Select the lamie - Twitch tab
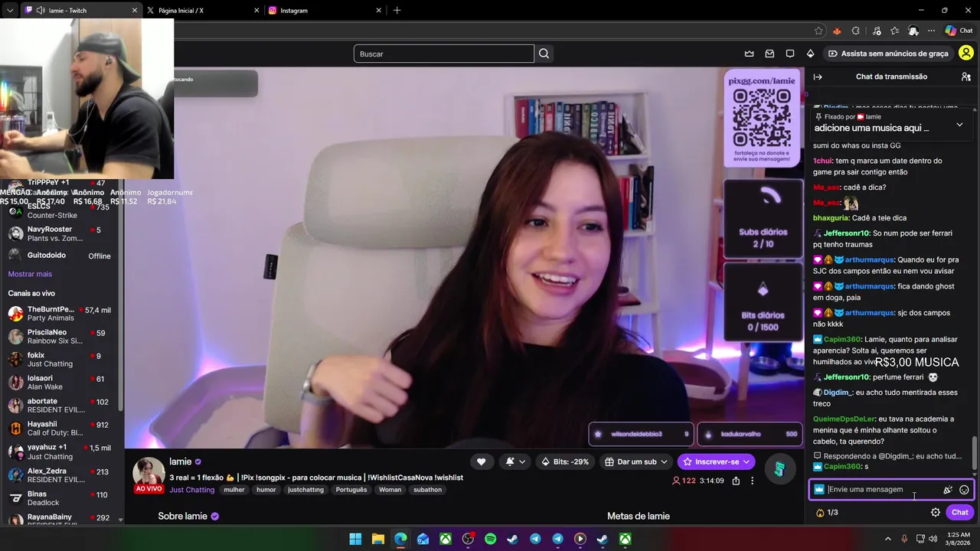 pyautogui.click(x=80, y=11)
